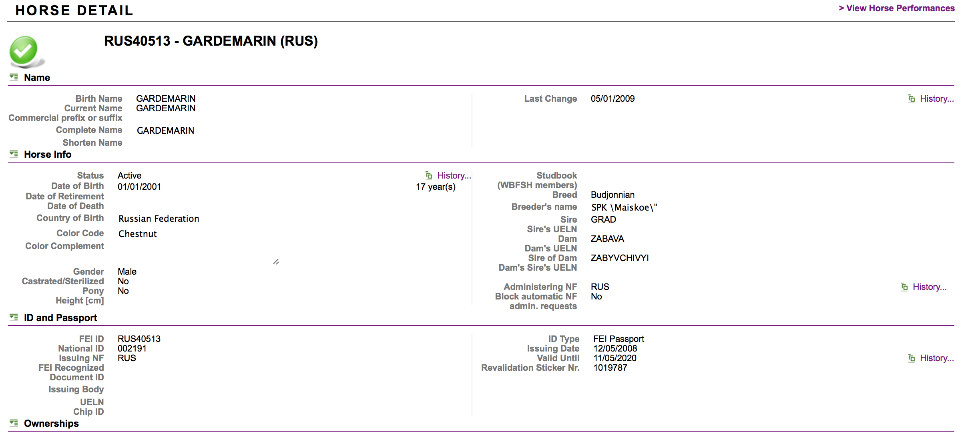Click the Color Complement resize handle
The image size is (980, 434).
tap(276, 262)
